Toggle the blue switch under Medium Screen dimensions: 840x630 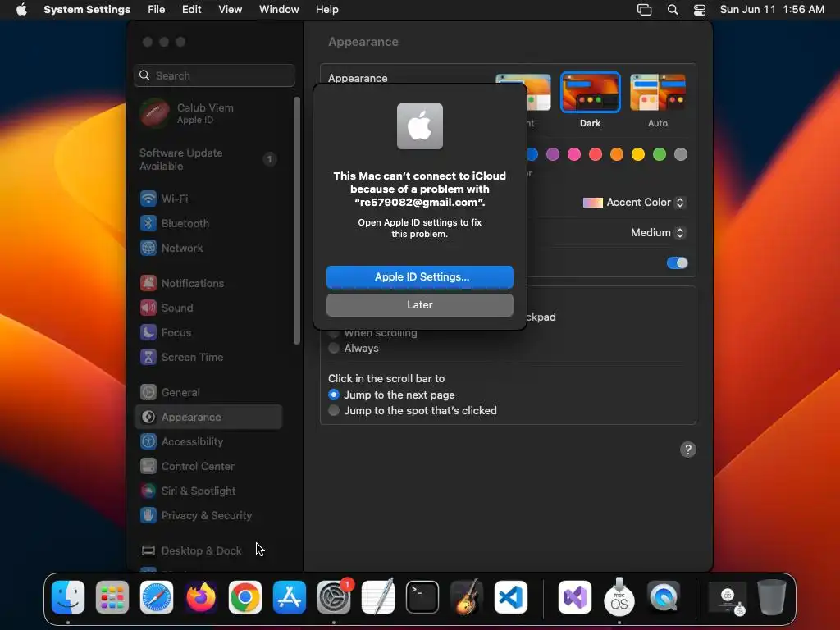click(677, 263)
